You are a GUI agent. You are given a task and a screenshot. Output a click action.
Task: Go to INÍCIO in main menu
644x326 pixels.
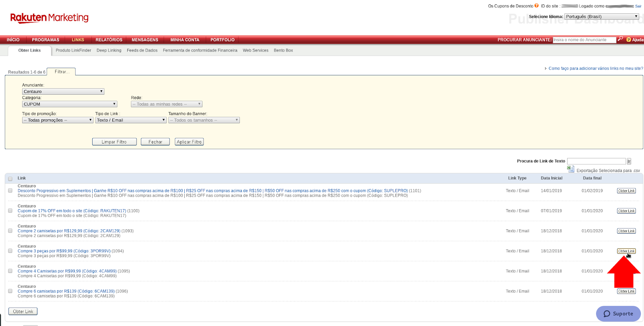(13, 40)
